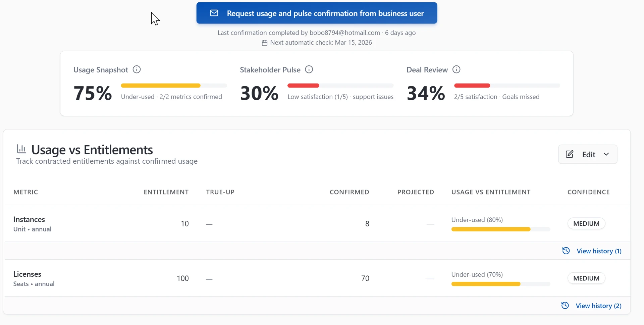Click the MEDIUM confidence badge for Instances

[x=586, y=224]
